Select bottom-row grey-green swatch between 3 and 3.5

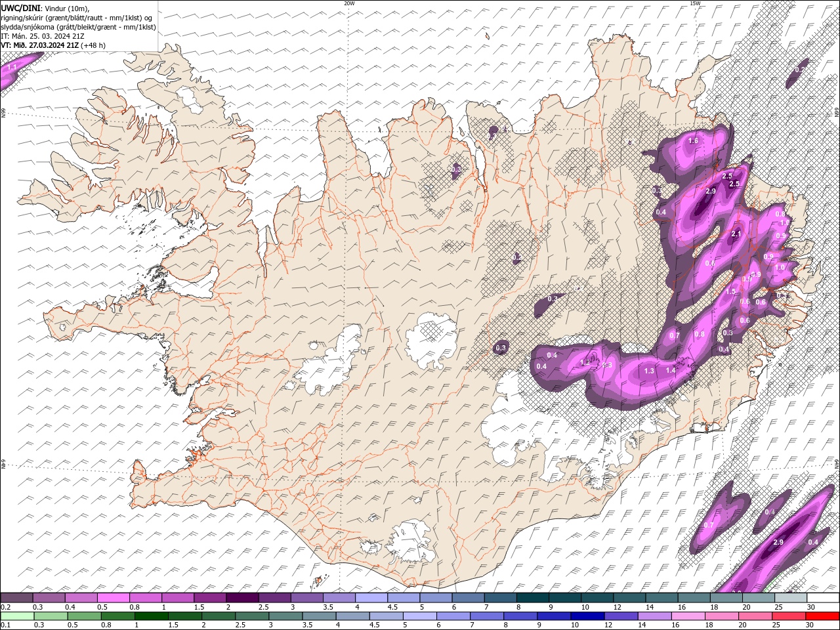pos(285,616)
